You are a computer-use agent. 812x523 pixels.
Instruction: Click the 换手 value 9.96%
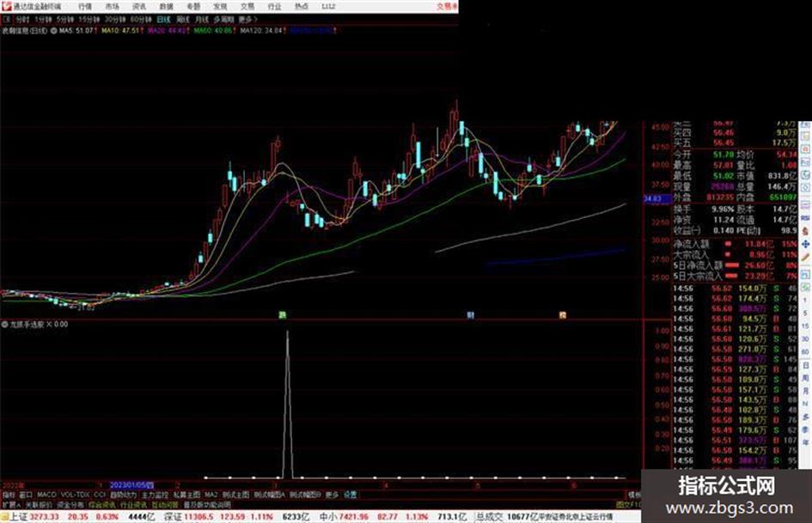coord(723,210)
